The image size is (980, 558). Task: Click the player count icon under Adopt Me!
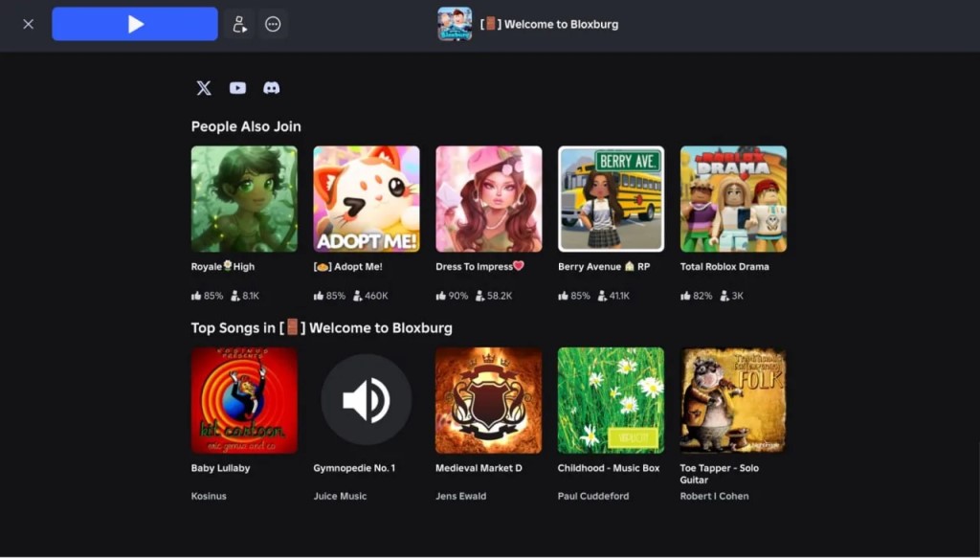358,296
